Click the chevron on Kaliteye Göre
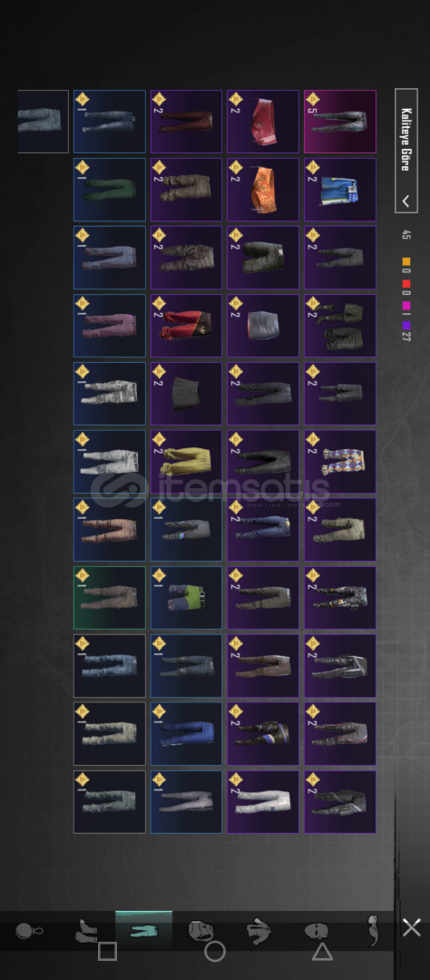The height and width of the screenshot is (980, 430). coord(406,201)
